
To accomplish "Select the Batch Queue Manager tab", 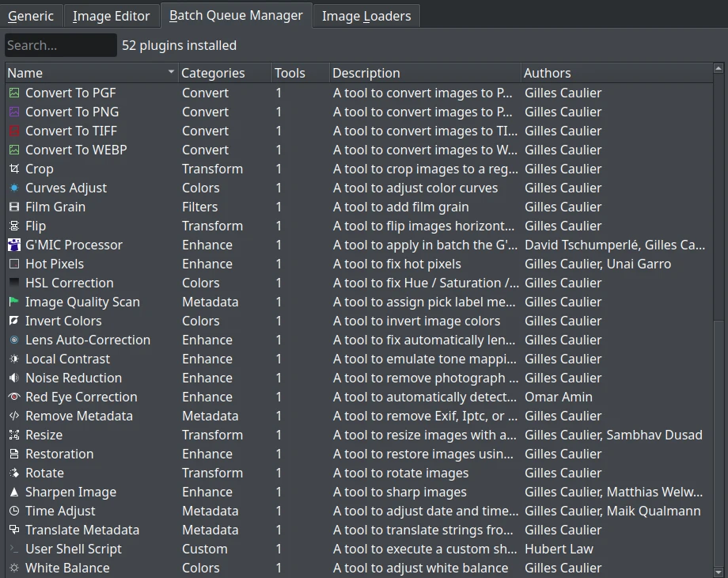I will tap(236, 15).
